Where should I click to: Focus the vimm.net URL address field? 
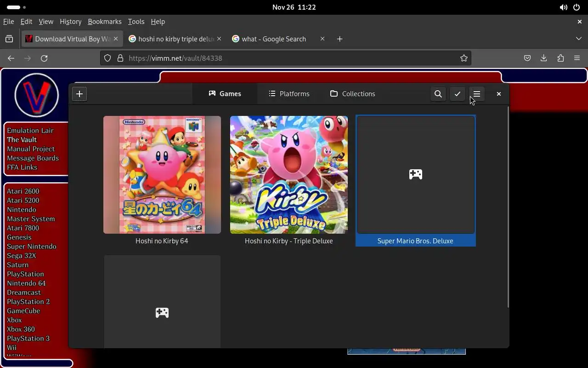coord(286,58)
